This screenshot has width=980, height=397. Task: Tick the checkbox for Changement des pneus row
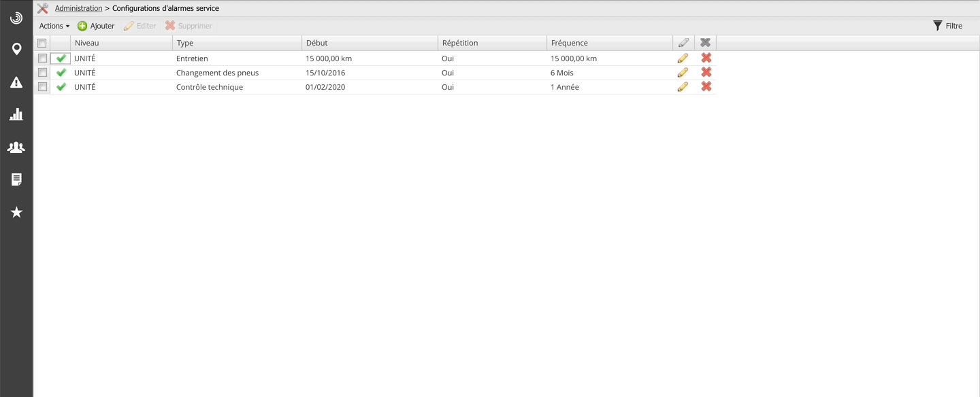pyautogui.click(x=42, y=73)
